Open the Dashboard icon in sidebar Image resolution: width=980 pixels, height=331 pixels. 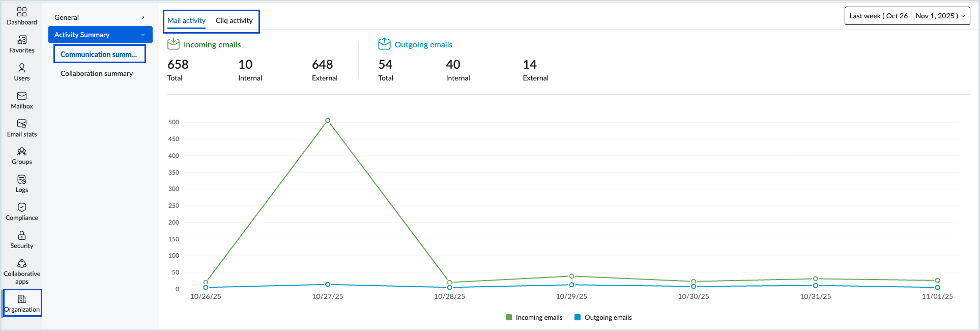click(x=22, y=12)
